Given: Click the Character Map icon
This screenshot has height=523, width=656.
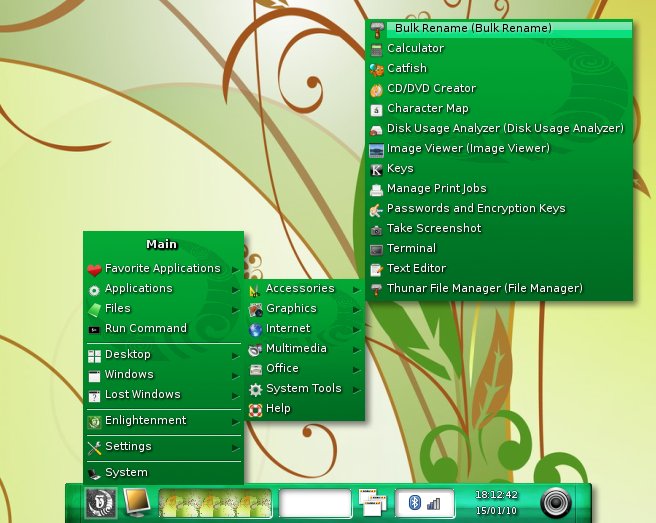Looking at the screenshot, I should tap(377, 110).
